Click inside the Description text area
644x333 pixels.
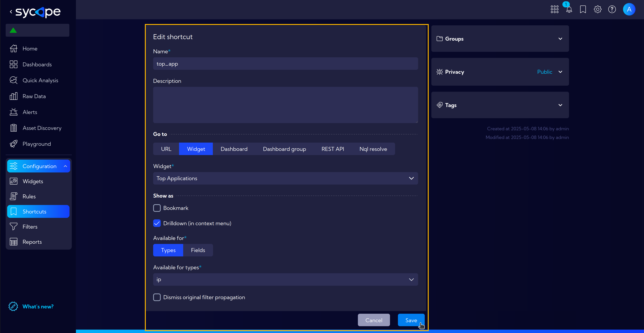(x=286, y=105)
